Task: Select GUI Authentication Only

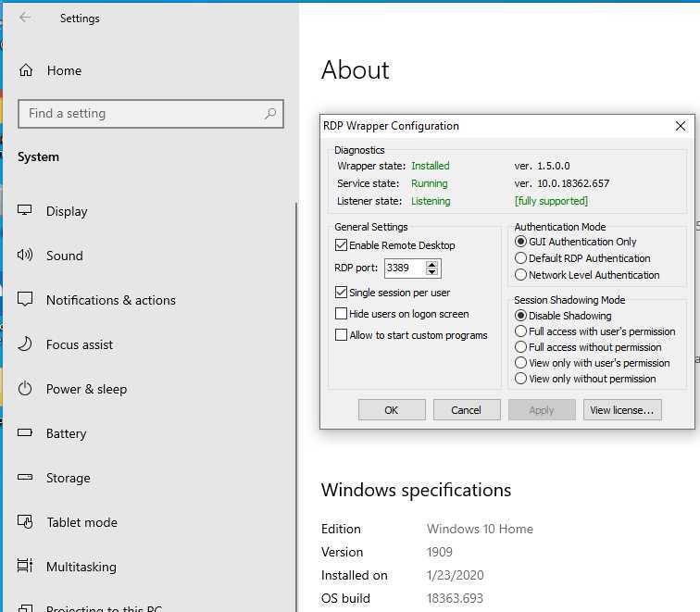Action: [520, 242]
